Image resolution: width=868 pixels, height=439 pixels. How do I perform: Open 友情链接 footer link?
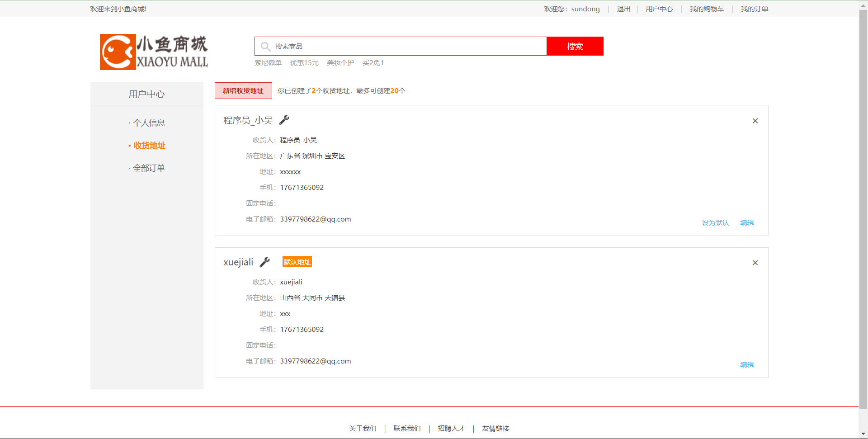coord(495,428)
